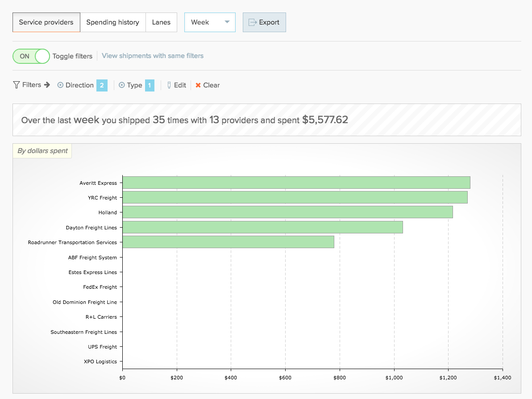Click the Old Dominion Freight Line label
Image resolution: width=532 pixels, height=399 pixels.
pyautogui.click(x=85, y=302)
